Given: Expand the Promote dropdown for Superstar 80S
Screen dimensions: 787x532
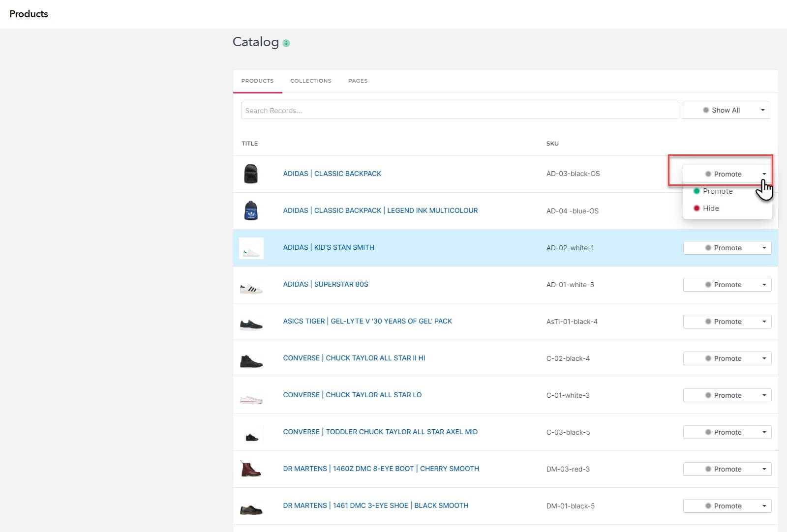Looking at the screenshot, I should pyautogui.click(x=763, y=284).
